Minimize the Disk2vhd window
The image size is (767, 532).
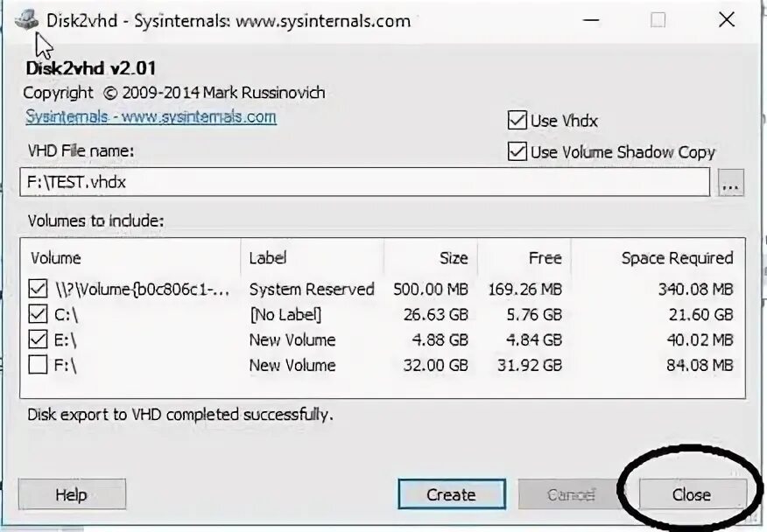[591, 20]
